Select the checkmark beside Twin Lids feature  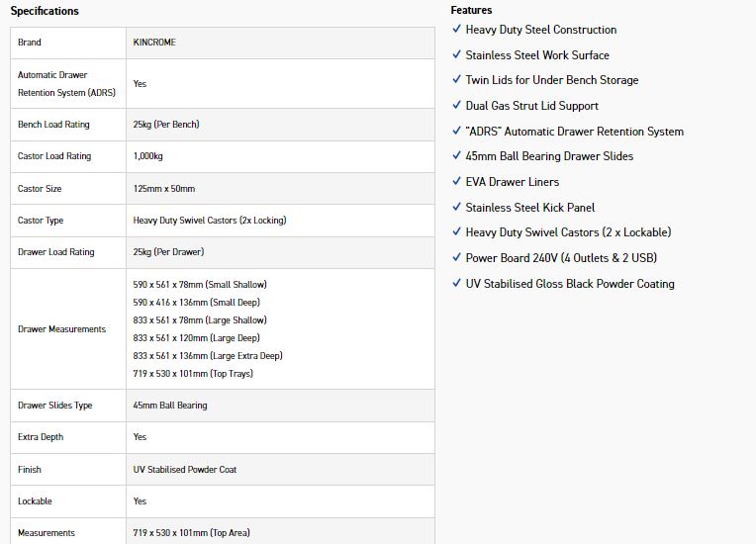pyautogui.click(x=456, y=80)
